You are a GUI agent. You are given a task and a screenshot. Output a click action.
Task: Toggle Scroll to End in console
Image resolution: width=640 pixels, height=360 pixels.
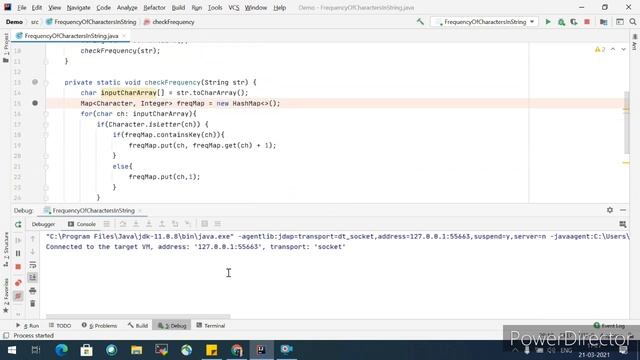click(33, 278)
